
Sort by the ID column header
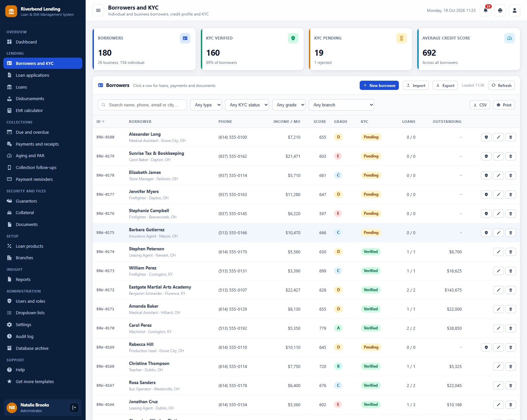tap(100, 122)
